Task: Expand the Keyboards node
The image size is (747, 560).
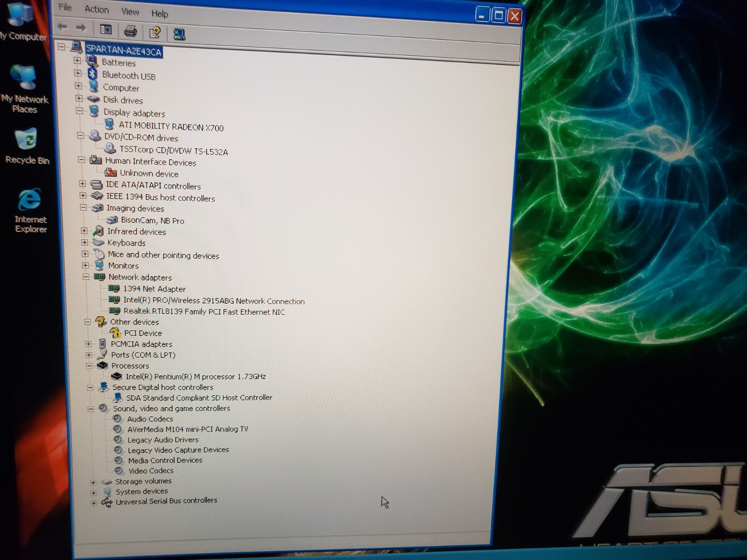Action: pos(85,242)
